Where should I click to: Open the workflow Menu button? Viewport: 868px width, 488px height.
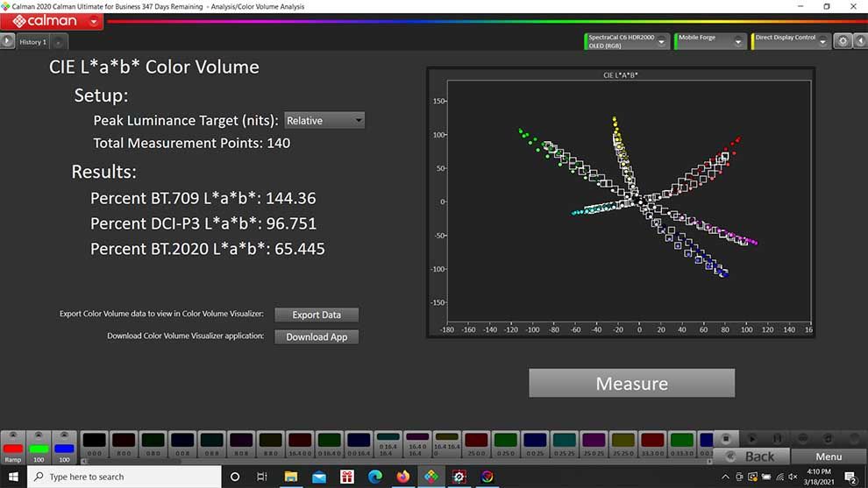coord(829,456)
